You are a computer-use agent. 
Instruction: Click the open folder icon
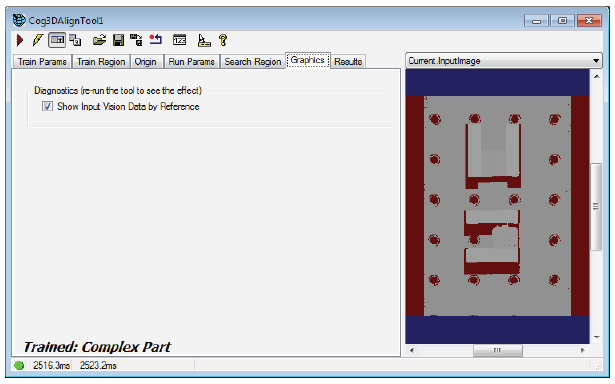(99, 40)
